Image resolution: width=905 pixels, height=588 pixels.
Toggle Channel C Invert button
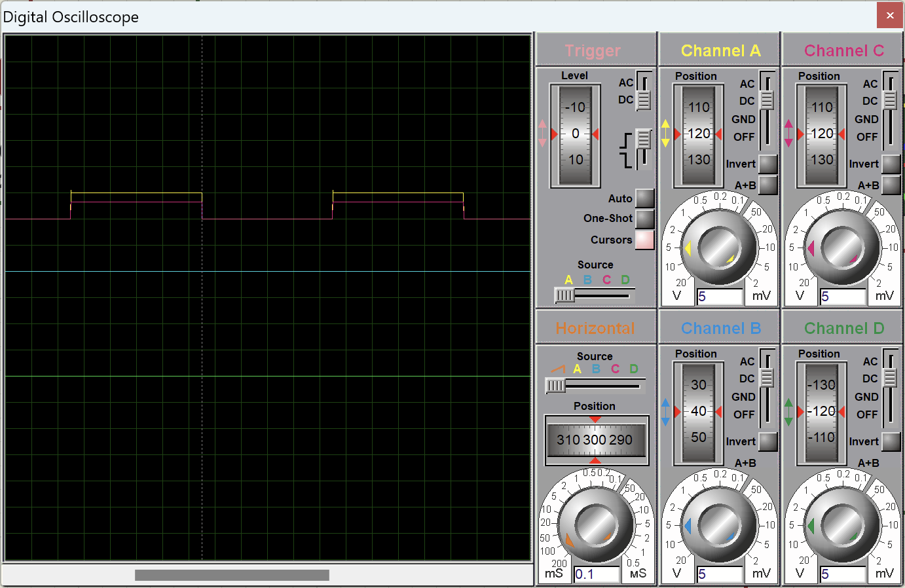[x=891, y=164]
